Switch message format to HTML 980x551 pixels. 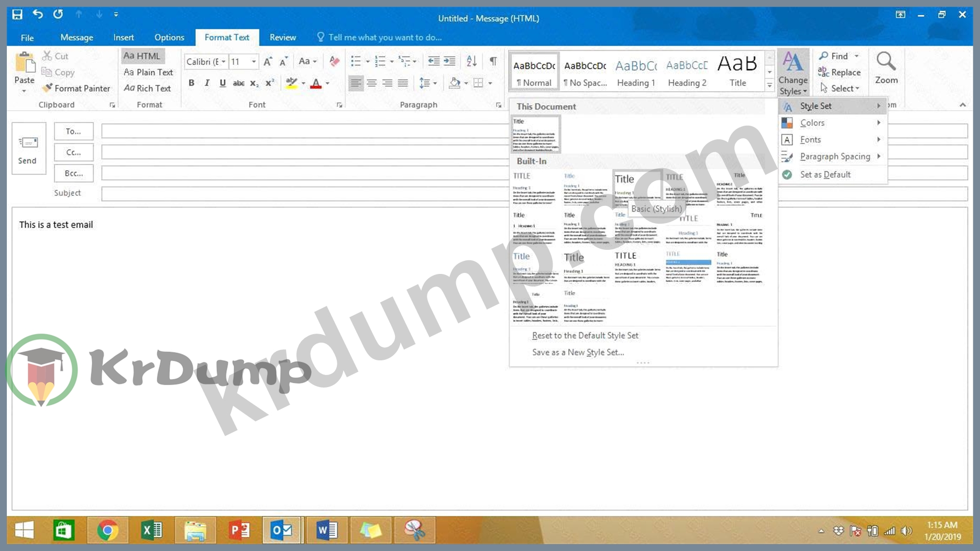[142, 56]
